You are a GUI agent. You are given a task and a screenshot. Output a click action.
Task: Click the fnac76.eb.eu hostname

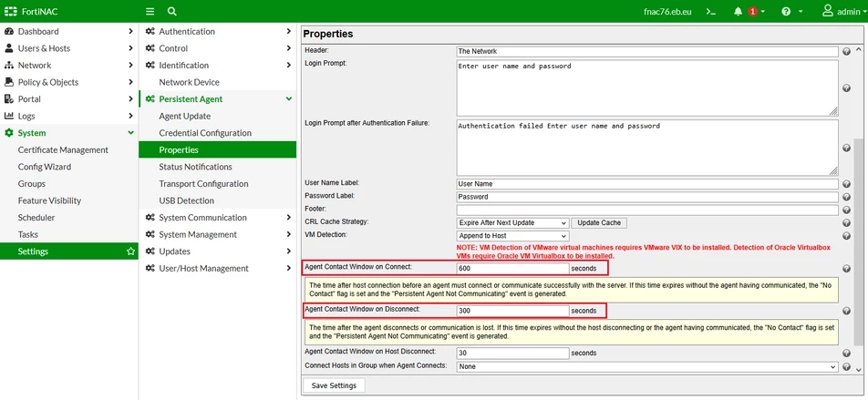coord(667,12)
